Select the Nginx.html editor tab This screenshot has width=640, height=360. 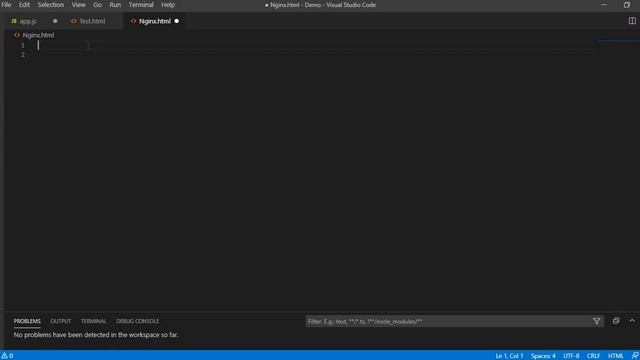[155, 21]
